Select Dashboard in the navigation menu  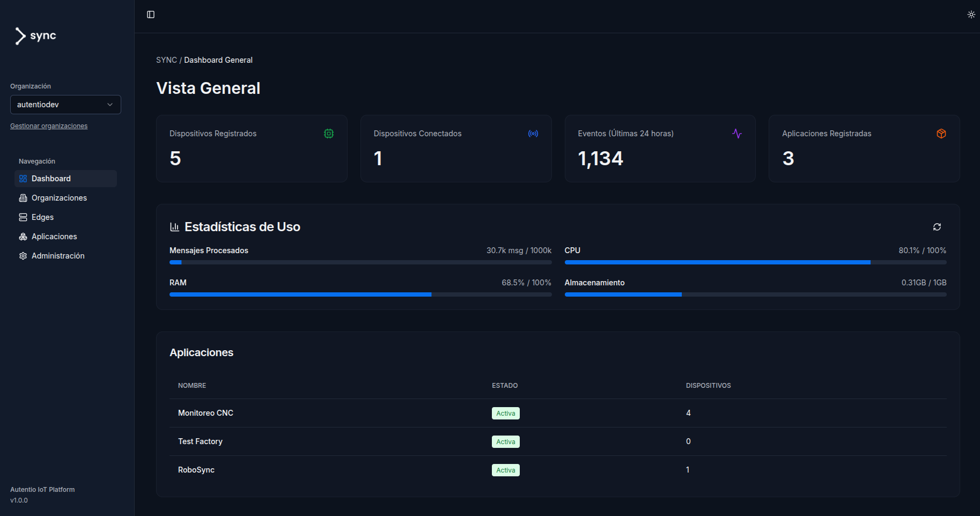[51, 178]
